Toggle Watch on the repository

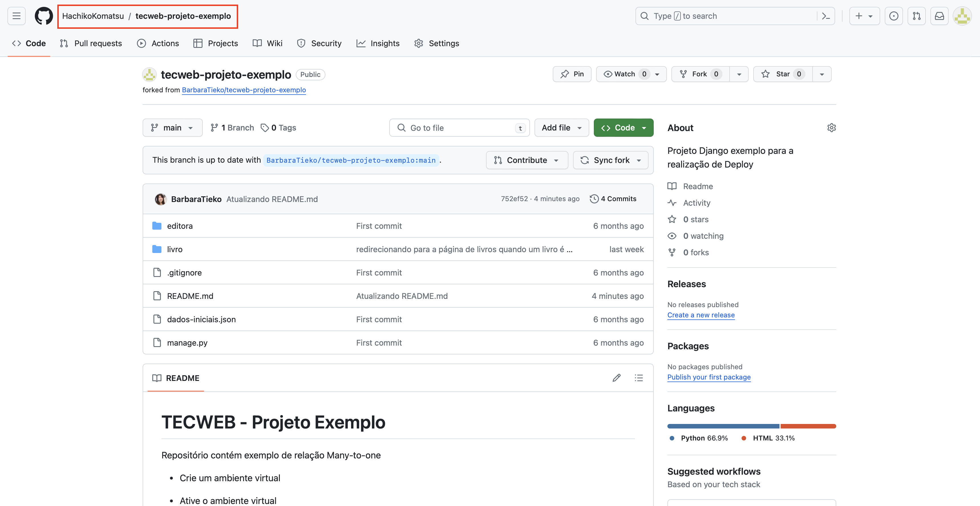pos(624,74)
